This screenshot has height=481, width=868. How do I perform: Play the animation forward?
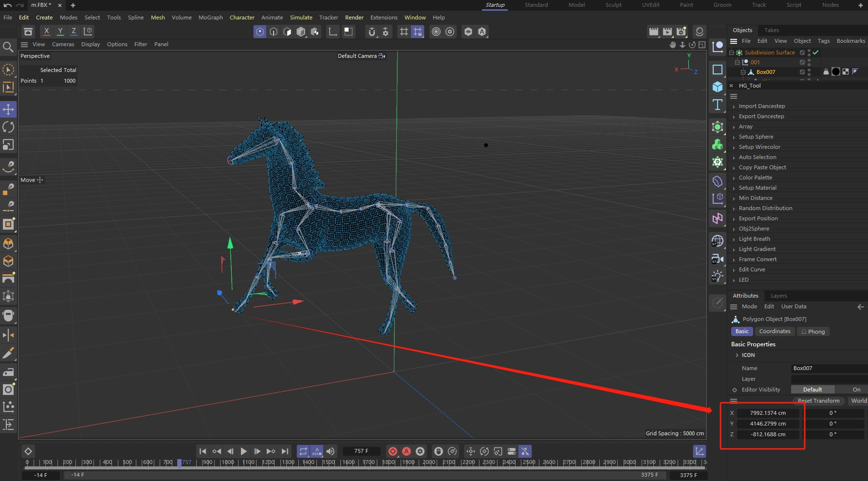pyautogui.click(x=244, y=451)
